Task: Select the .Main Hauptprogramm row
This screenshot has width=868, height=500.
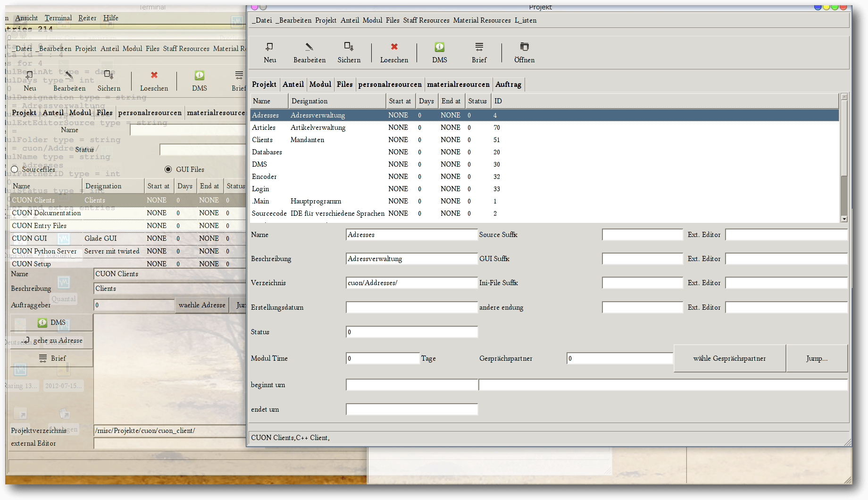Action: (x=544, y=201)
